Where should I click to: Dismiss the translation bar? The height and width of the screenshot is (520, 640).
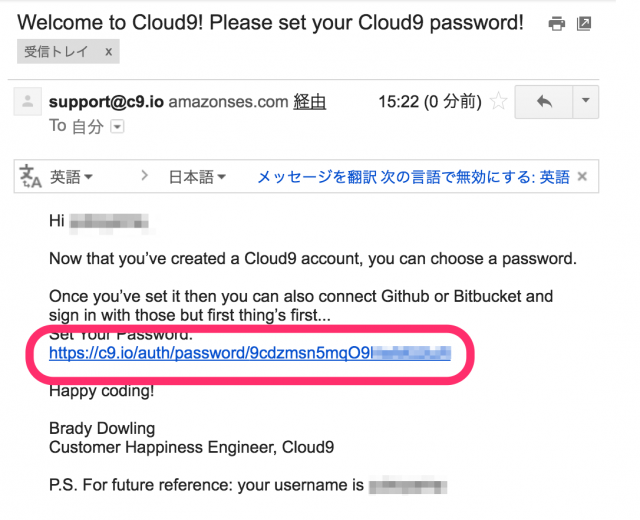tap(582, 177)
